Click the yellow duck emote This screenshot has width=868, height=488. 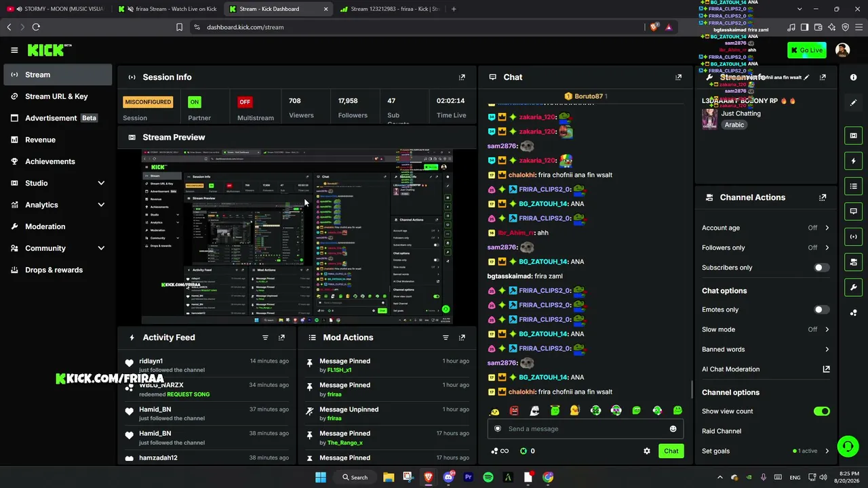pos(575,411)
